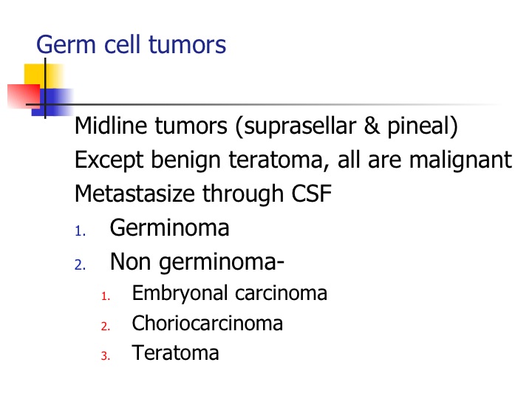Viewport: 532px width, 399px height.
Task: Click the horizontal divider line under title
Action: [296, 104]
